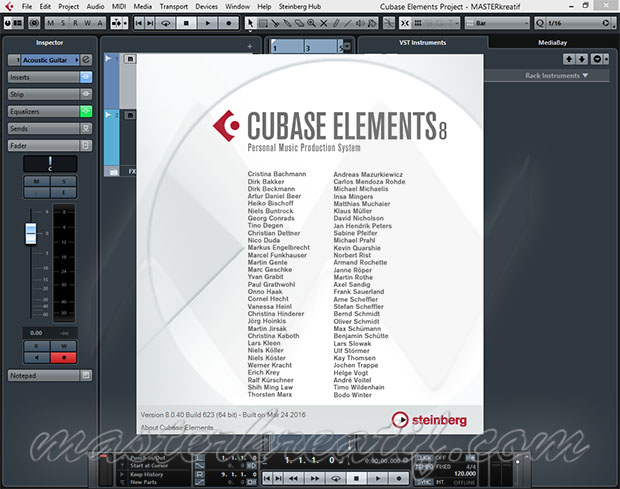This screenshot has width=620, height=489.
Task: Collapse the Fader section in Inspector
Action: click(x=43, y=145)
